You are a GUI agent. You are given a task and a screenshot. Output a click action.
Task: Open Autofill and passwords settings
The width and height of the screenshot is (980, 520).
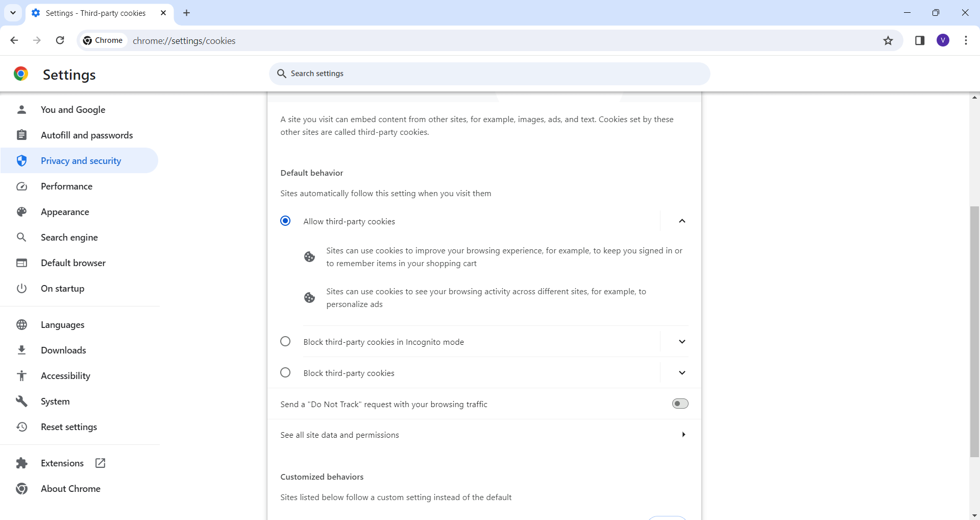coord(87,135)
